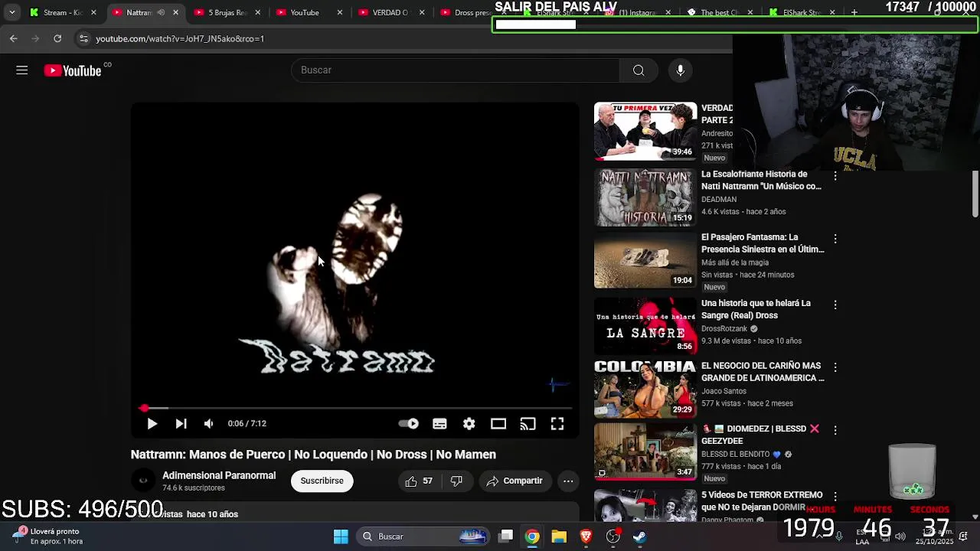View site information icon in address bar
The width and height of the screenshot is (980, 551).
pos(83,38)
